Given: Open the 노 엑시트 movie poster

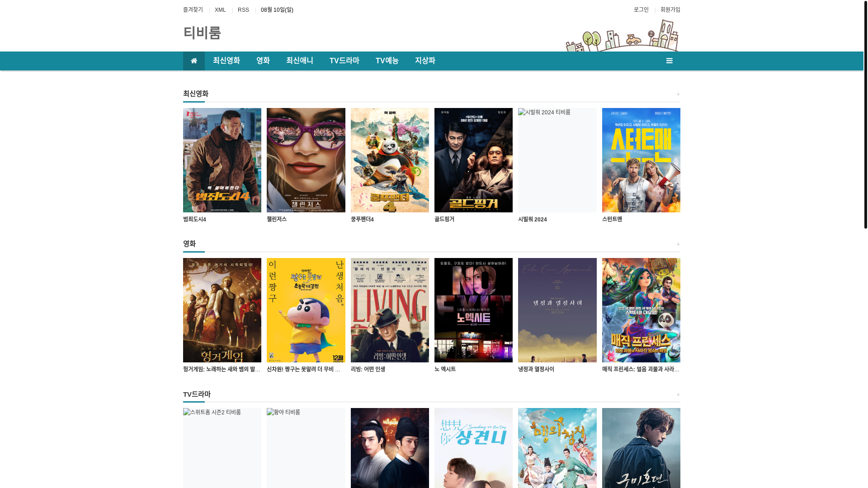Looking at the screenshot, I should tap(473, 310).
